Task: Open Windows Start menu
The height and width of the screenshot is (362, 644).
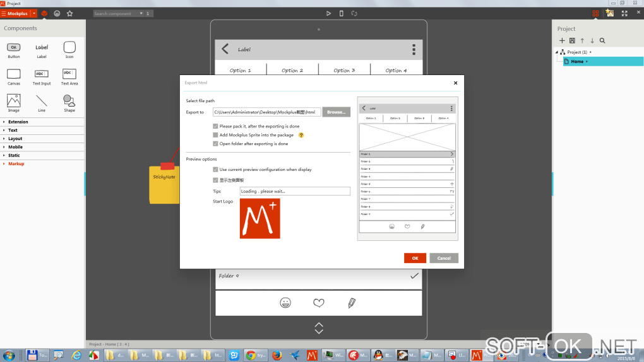Action: pyautogui.click(x=9, y=356)
